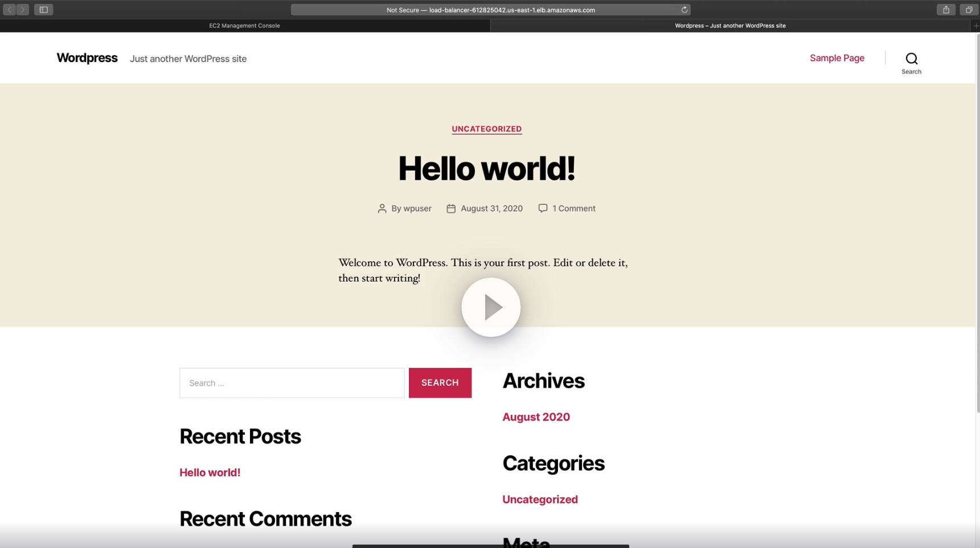Click the calendar icon beside the post date
Viewport: 980px width, 548px height.
click(451, 209)
